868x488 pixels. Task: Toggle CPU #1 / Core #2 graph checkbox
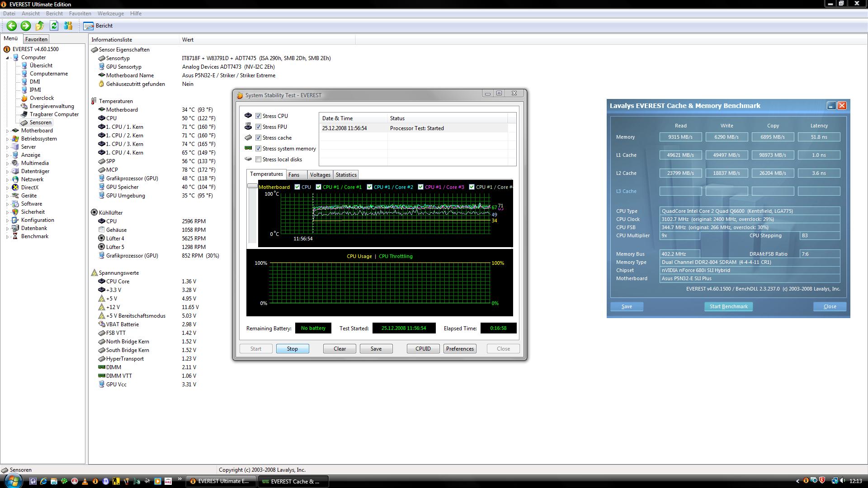[x=369, y=187]
